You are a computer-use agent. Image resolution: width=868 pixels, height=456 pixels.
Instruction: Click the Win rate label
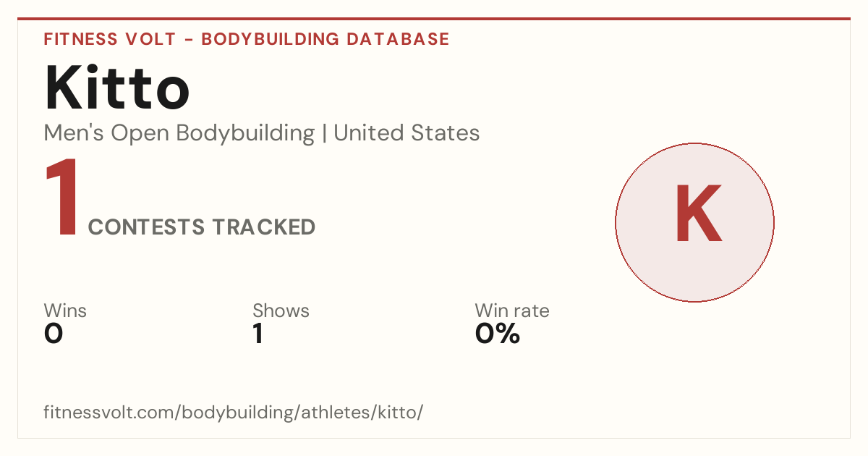click(x=512, y=311)
